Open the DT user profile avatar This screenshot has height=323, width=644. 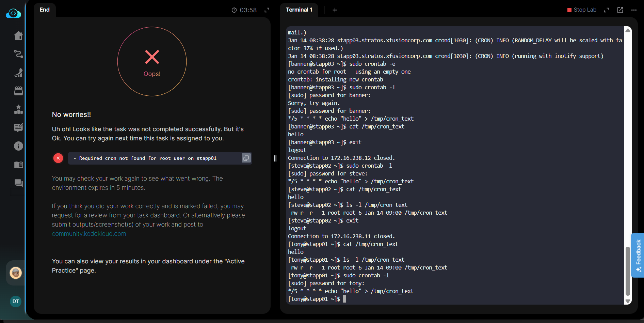click(x=16, y=301)
